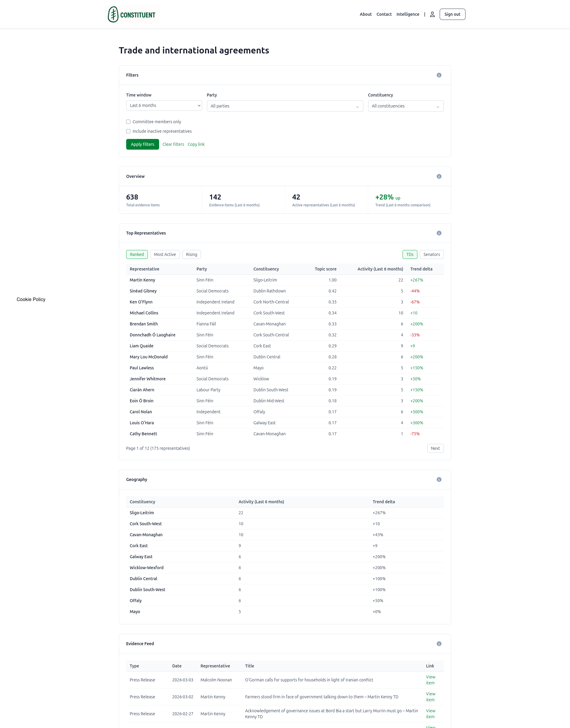Image resolution: width=570 pixels, height=728 pixels.
Task: Switch to the Most Active tab
Action: 165,254
